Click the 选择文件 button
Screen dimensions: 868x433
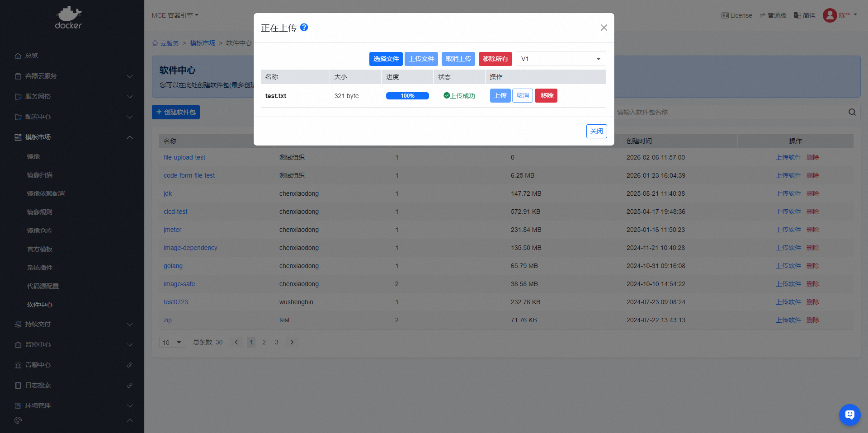386,59
